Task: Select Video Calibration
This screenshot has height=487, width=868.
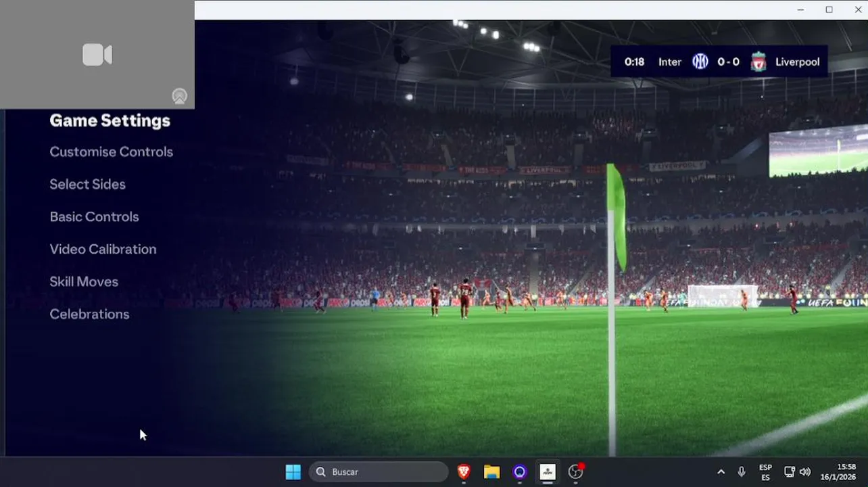Action: 103,249
